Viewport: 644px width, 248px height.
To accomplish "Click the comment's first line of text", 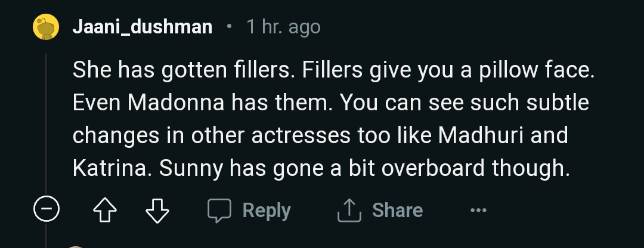I will pos(333,70).
